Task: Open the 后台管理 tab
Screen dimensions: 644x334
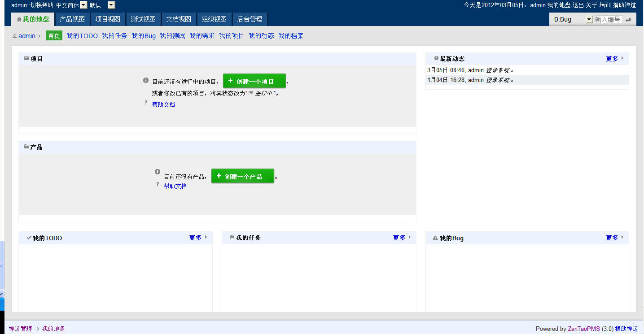Action: [x=250, y=19]
